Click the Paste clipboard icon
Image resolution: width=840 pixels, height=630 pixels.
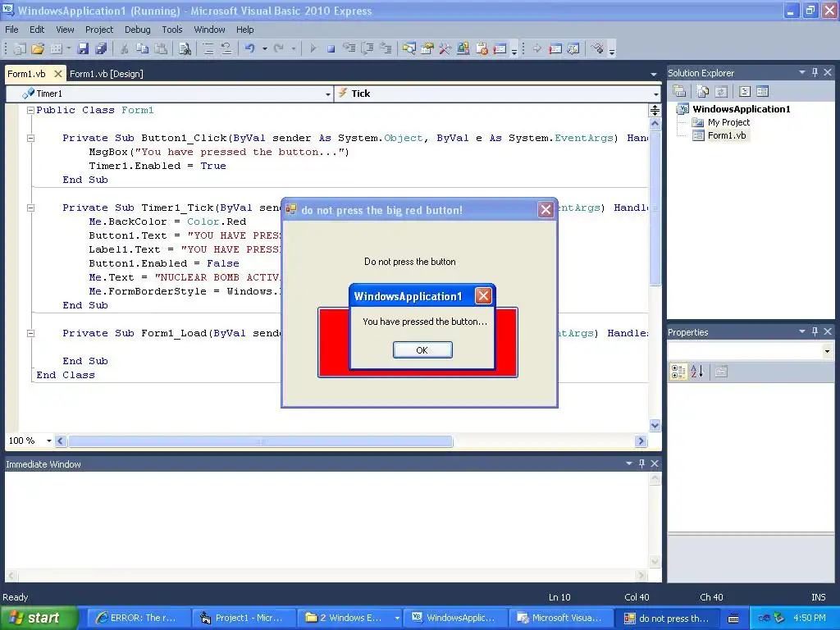point(160,48)
